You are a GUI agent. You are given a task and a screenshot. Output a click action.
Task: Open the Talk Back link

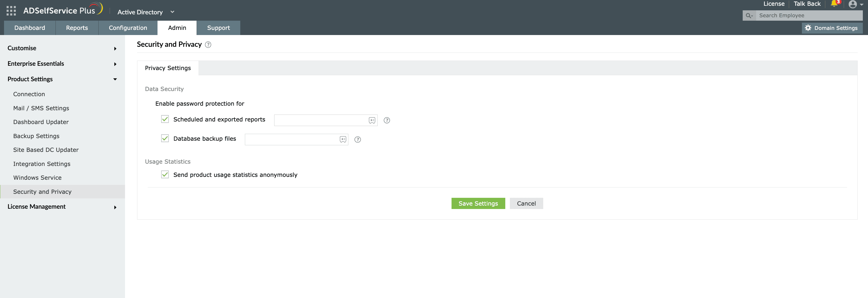(807, 4)
